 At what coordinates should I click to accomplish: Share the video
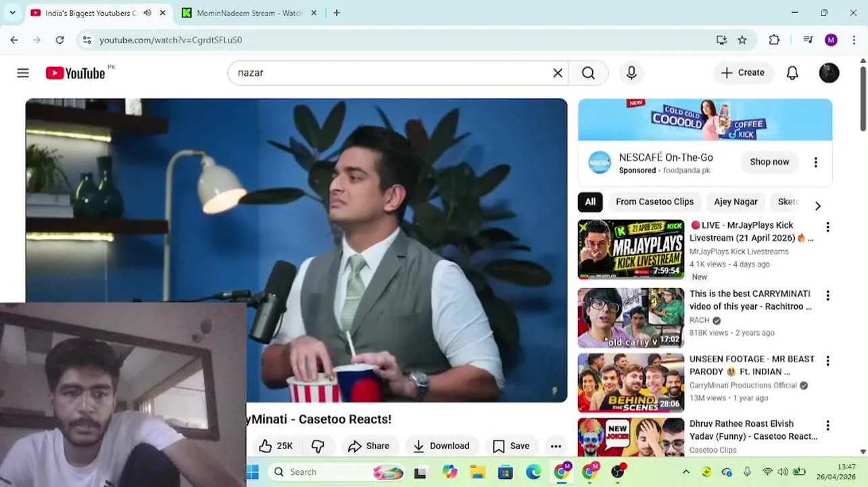tap(368, 446)
